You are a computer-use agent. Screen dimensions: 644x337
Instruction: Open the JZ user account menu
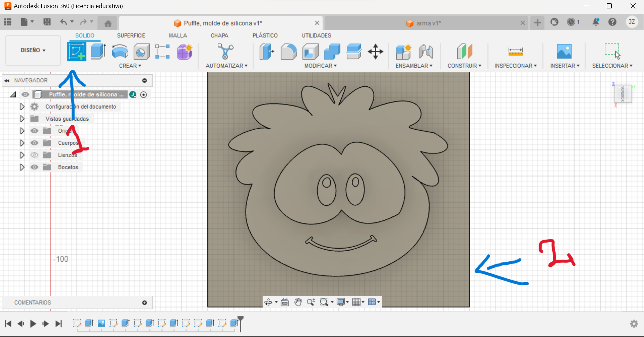coord(632,22)
